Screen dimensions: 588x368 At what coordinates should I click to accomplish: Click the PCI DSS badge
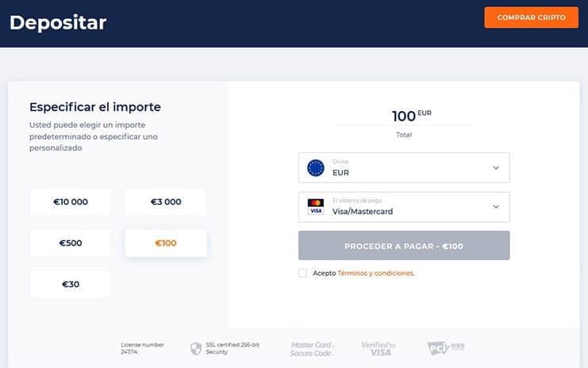pos(445,347)
